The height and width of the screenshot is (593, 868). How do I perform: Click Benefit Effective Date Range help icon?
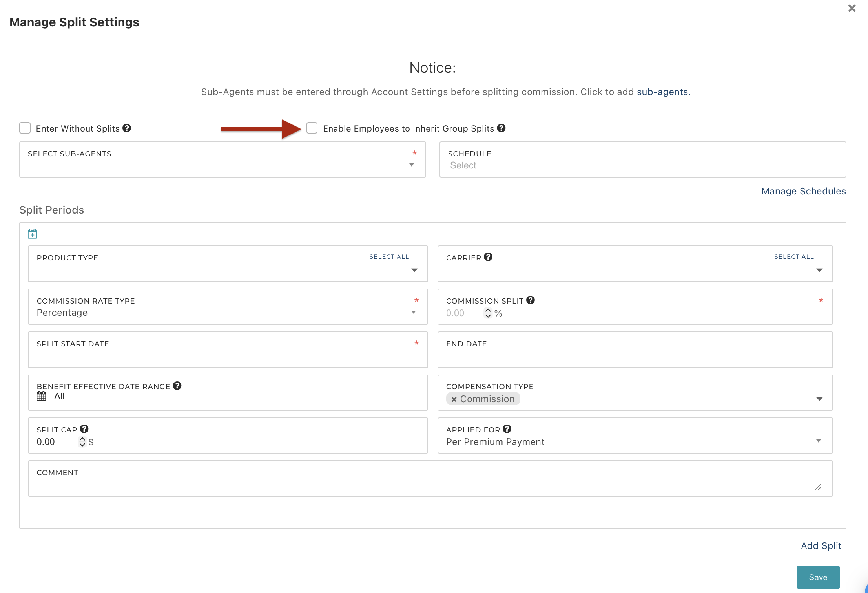point(177,386)
